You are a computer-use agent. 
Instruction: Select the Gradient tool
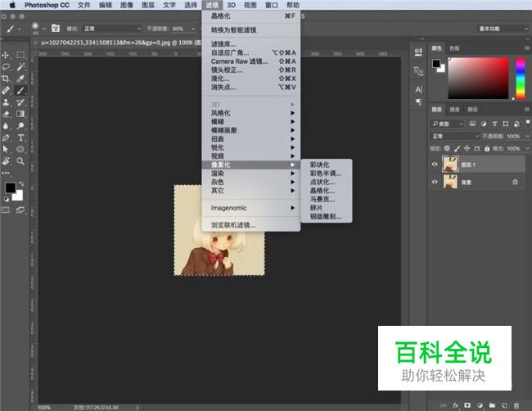pos(20,114)
